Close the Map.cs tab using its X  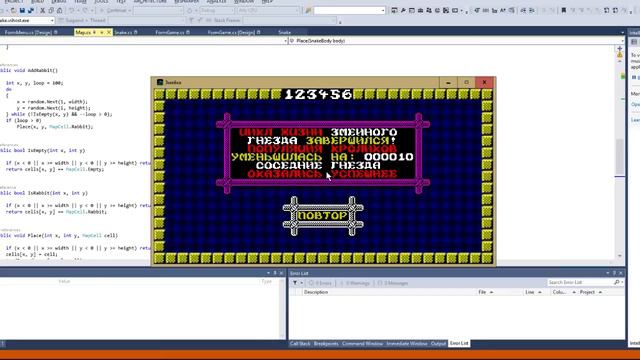109,32
